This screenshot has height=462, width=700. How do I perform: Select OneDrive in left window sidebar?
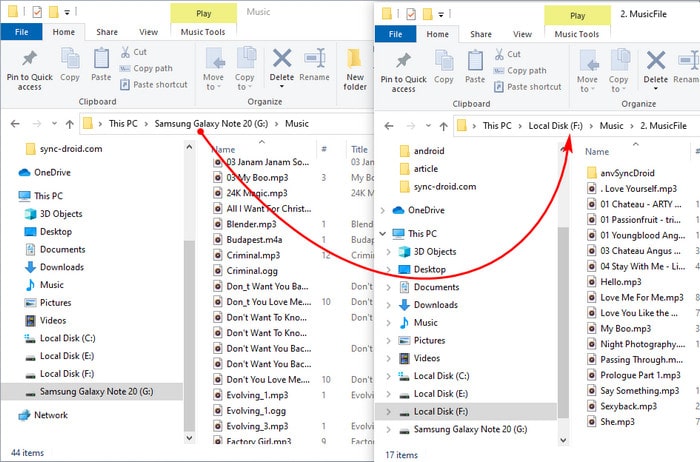coord(44,172)
